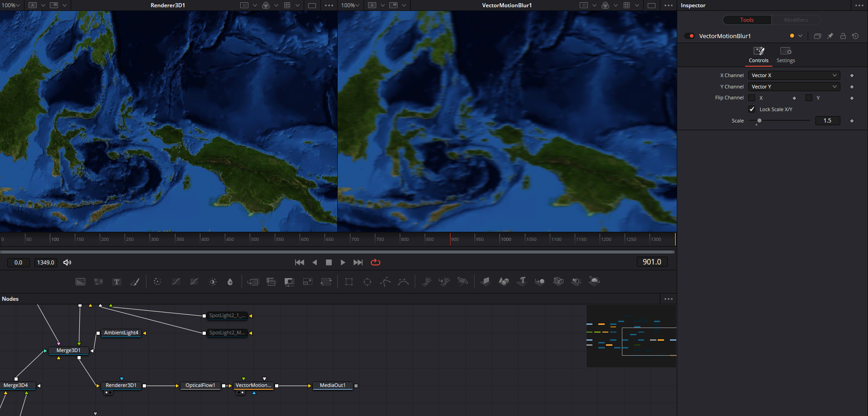
Task: Jump to the last frame
Action: 358,262
